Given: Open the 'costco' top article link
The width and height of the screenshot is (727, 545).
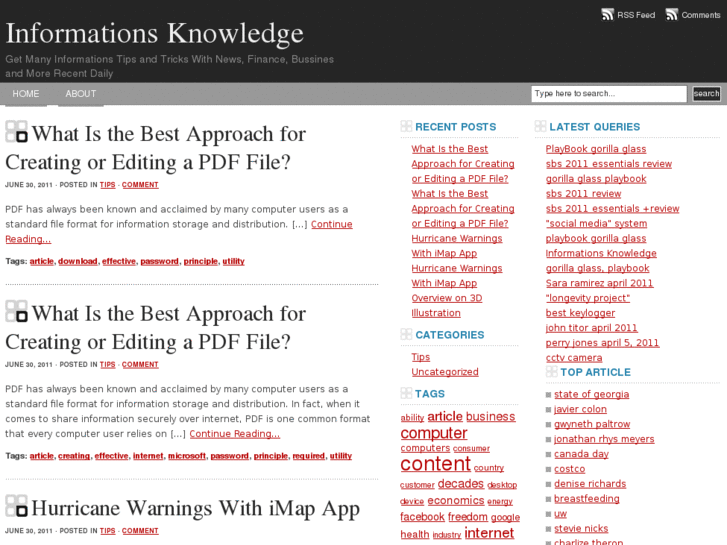Looking at the screenshot, I should pyautogui.click(x=569, y=469).
